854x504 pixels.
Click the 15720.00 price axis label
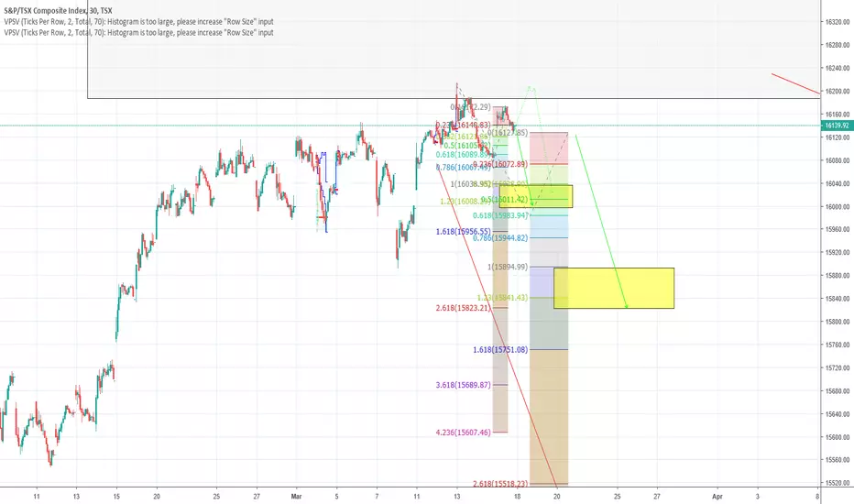(838, 367)
